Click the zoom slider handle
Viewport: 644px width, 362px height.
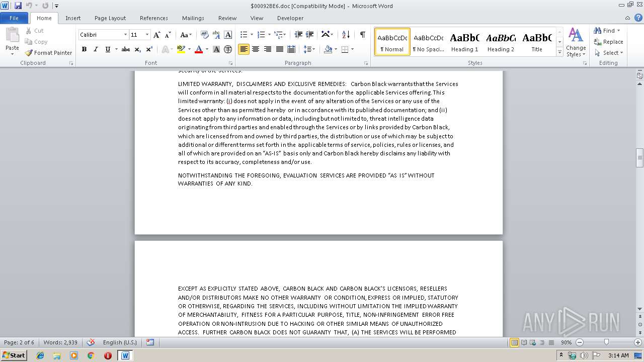pos(606,342)
